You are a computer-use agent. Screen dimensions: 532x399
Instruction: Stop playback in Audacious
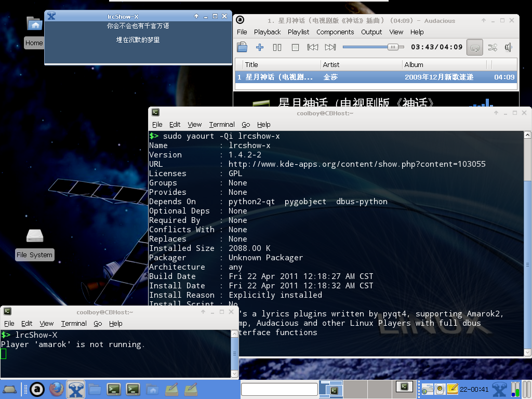click(x=295, y=47)
